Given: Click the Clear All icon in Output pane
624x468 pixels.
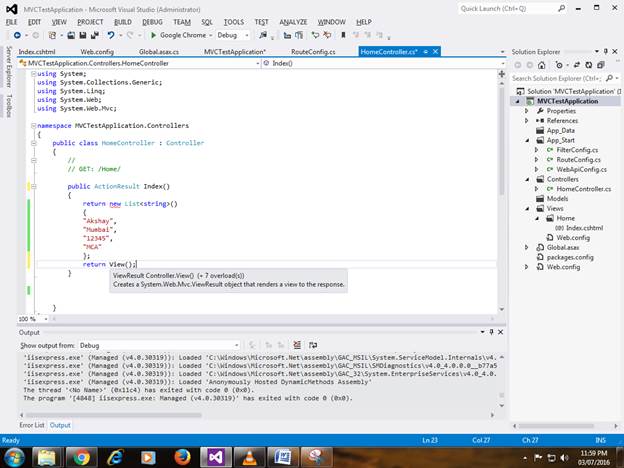Looking at the screenshot, I should tap(297, 345).
